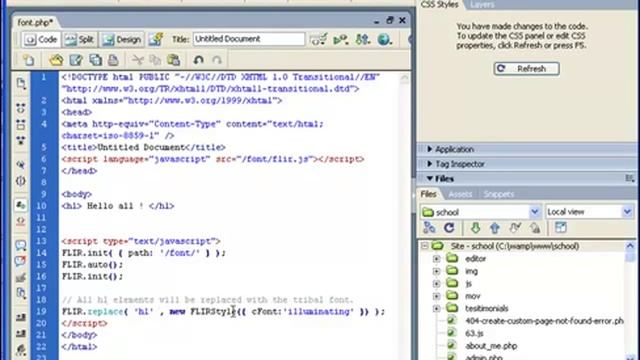Click line number 19 in gutter

click(41, 311)
